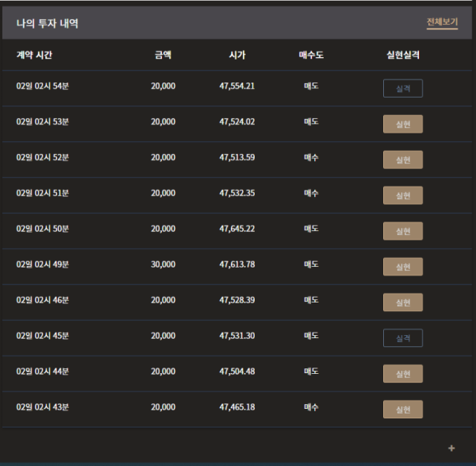
Task: Select 실현 button in 02시 52분 row
Action: [x=403, y=160]
